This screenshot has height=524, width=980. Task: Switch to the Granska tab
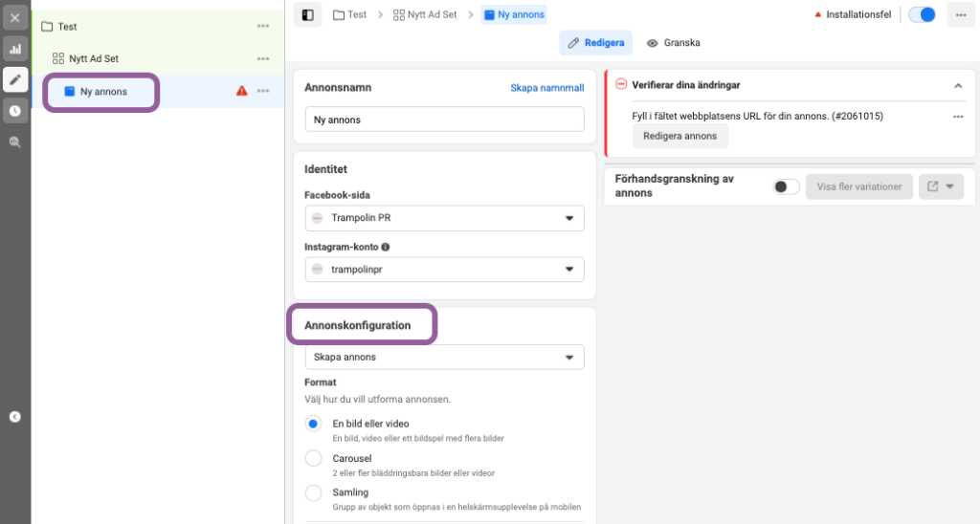pos(673,43)
